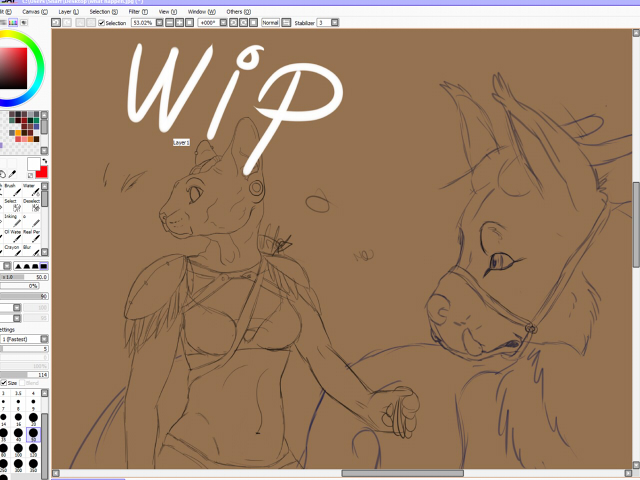This screenshot has height=480, width=640.
Task: Click the swatches panel scroll up arrow
Action: point(44,115)
